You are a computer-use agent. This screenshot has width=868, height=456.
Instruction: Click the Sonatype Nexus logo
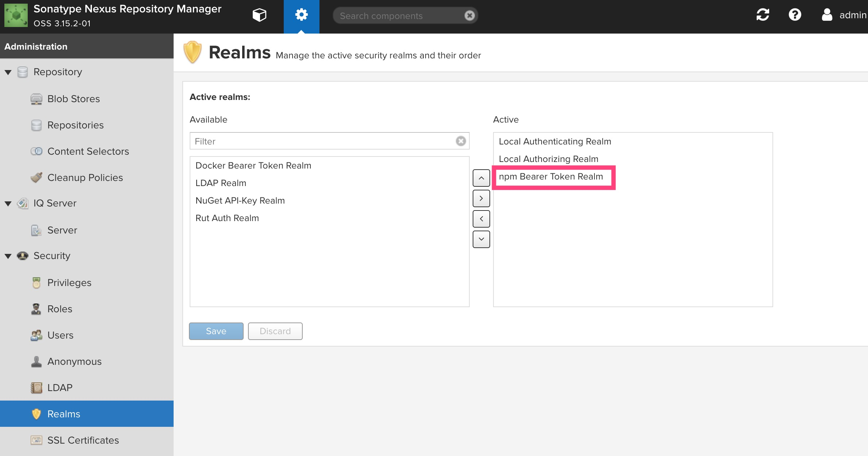tap(16, 15)
